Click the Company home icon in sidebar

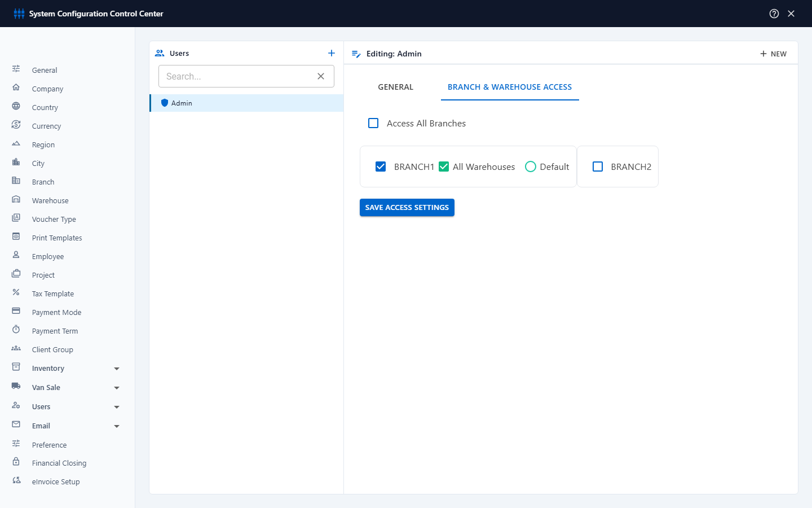16,87
